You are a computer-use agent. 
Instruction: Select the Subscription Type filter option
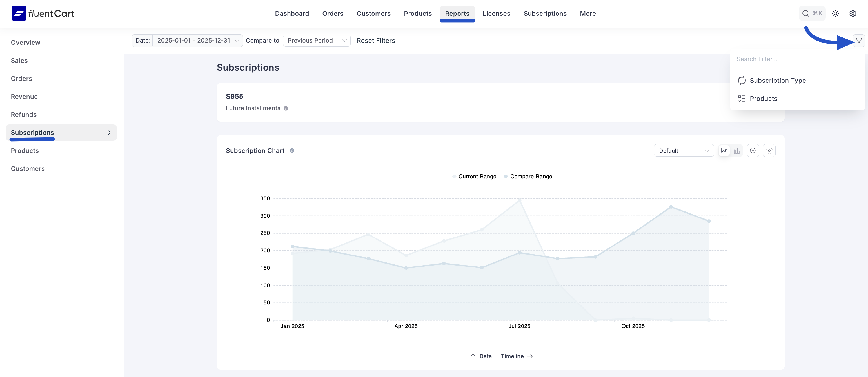(777, 81)
